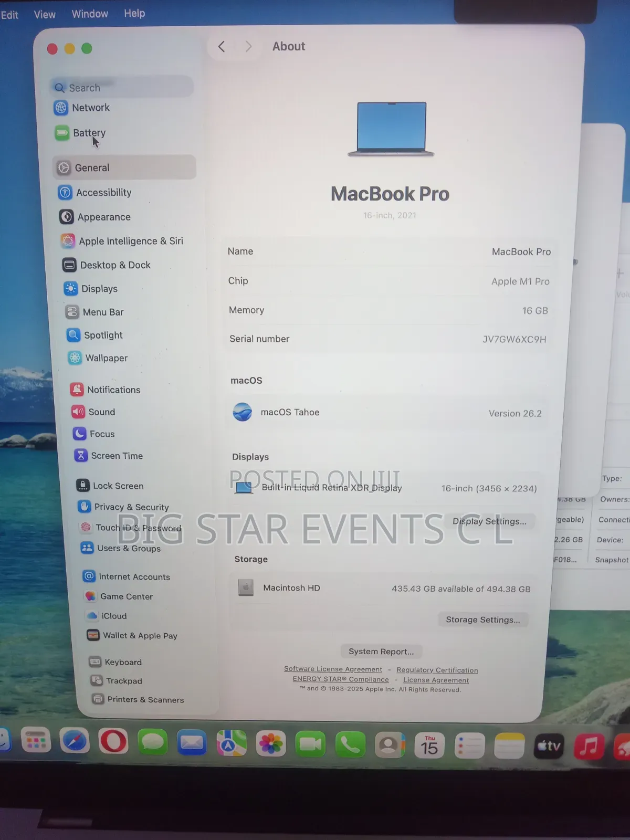The height and width of the screenshot is (840, 630).
Task: Open Apple Intelligence & Siri settings
Action: click(122, 241)
